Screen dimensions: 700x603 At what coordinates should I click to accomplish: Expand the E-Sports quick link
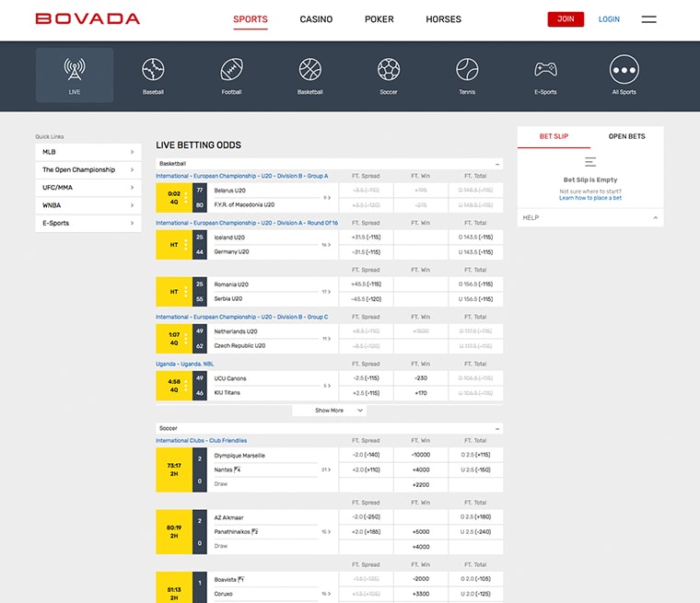click(88, 223)
